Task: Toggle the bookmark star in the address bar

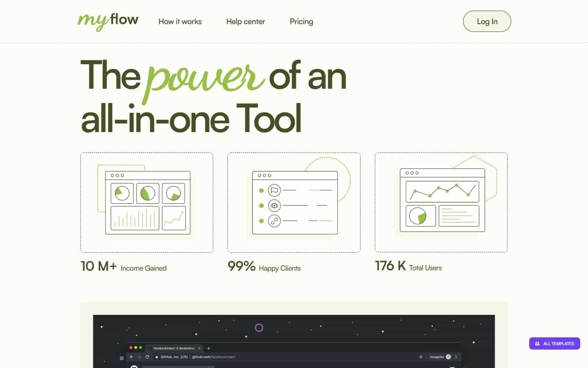Action: coord(421,357)
